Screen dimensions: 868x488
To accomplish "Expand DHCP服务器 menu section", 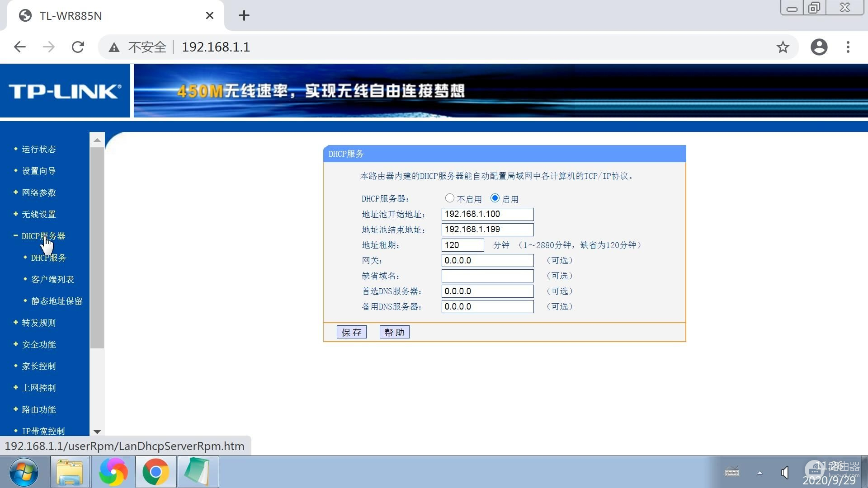I will [x=43, y=235].
